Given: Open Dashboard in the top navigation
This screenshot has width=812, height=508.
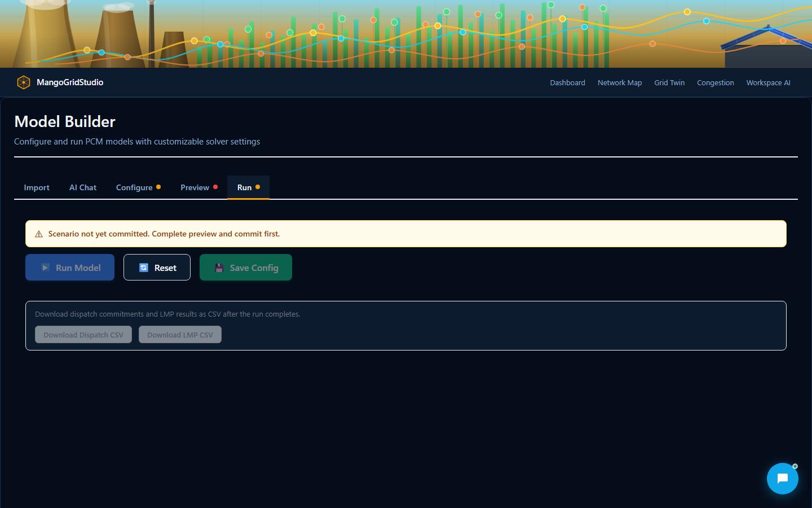Looking at the screenshot, I should pos(567,82).
